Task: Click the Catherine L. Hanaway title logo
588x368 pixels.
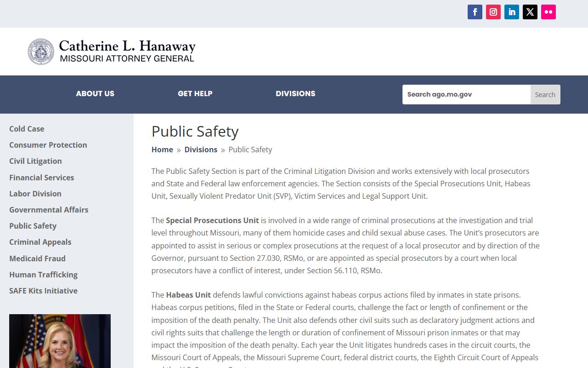Action: click(127, 52)
